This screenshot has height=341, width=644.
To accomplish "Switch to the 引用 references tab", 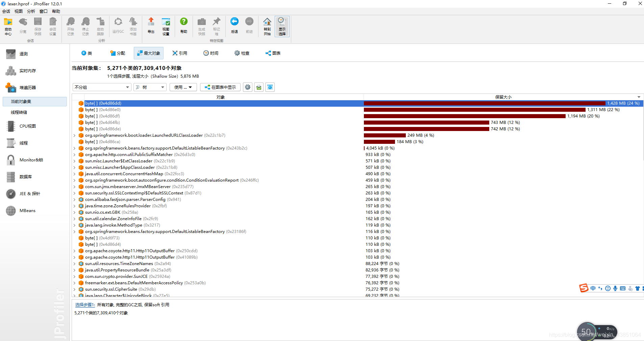I will click(180, 53).
